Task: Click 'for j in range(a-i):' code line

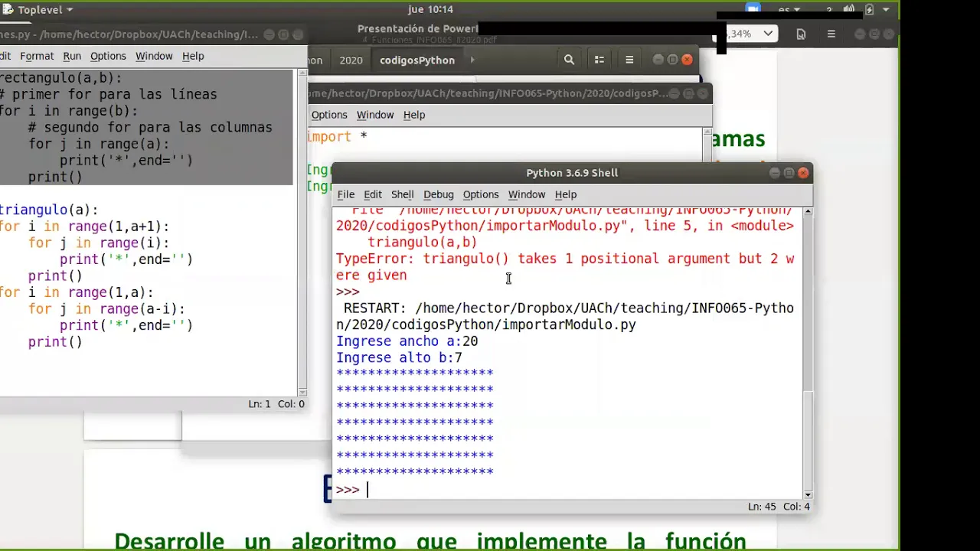Action: pos(106,309)
